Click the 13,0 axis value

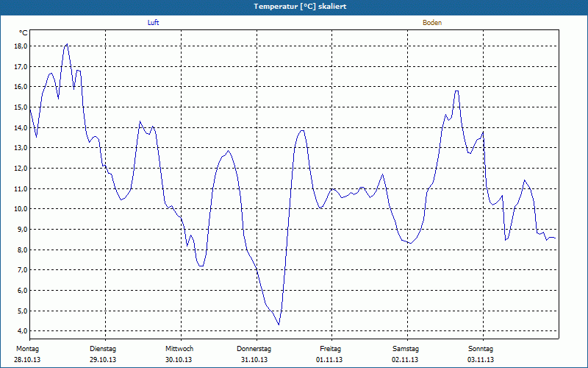click(x=21, y=148)
